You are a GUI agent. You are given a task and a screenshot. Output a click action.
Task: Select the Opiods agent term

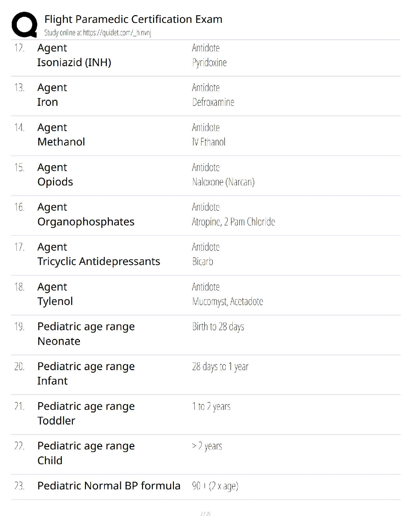coord(55,182)
